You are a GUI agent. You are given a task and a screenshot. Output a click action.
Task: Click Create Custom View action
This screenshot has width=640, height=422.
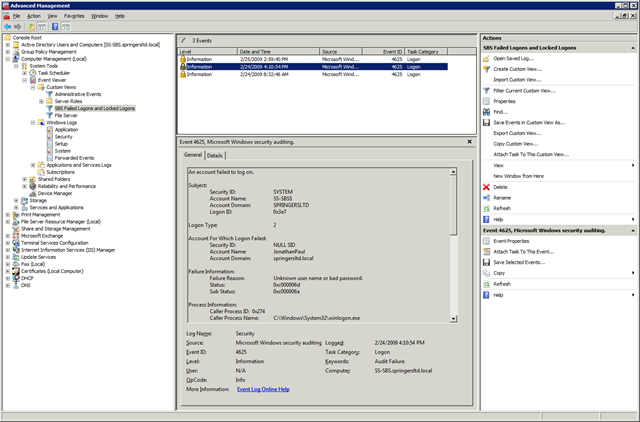coord(518,69)
